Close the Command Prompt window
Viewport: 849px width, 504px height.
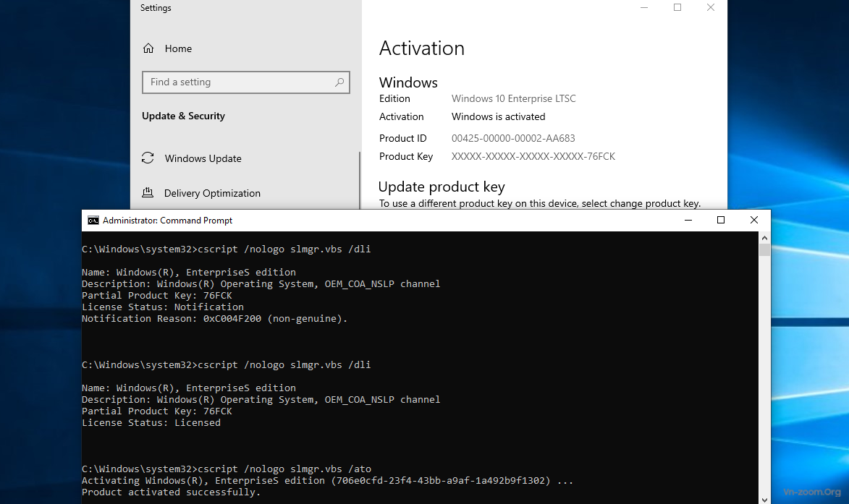(x=753, y=220)
